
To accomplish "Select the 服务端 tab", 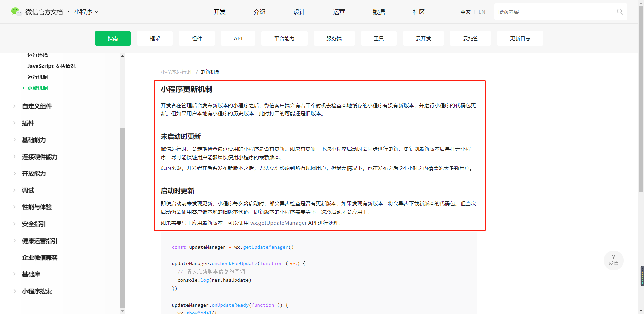I will (334, 38).
